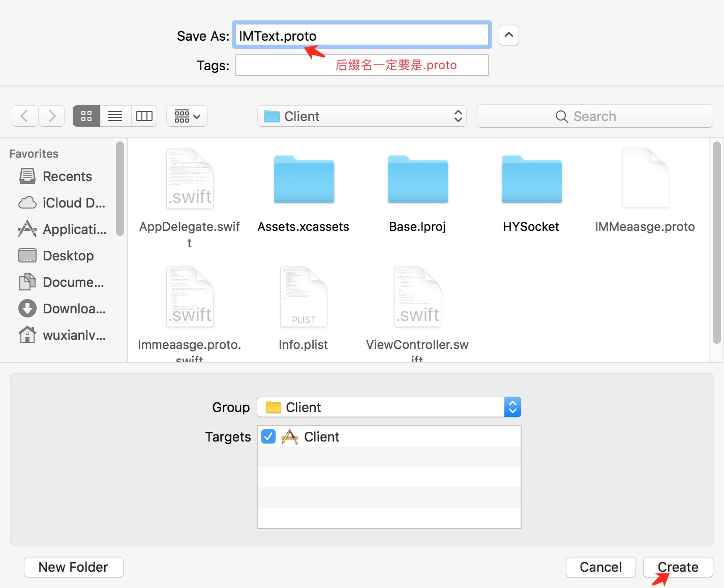Click the IMMeaasge.proto name label

pos(645,227)
